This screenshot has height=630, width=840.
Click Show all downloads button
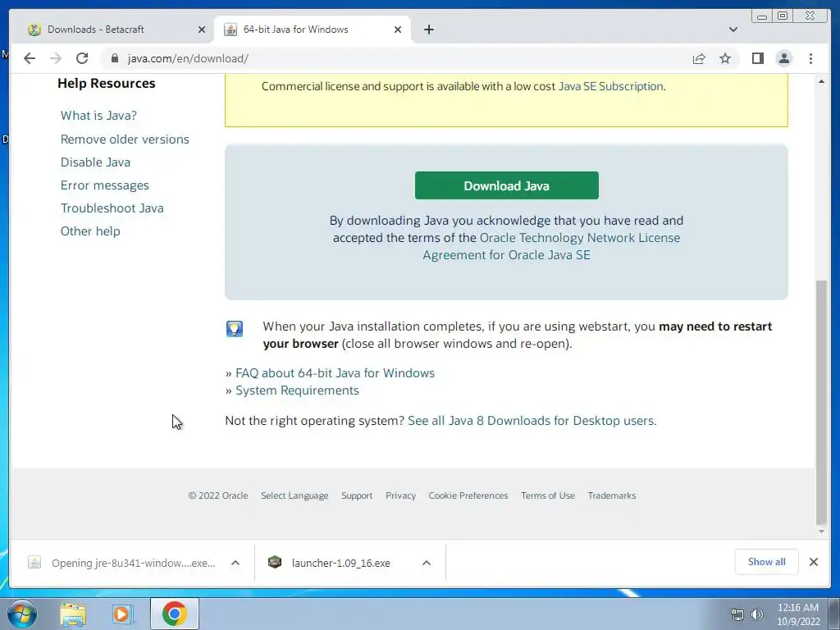[x=767, y=562]
